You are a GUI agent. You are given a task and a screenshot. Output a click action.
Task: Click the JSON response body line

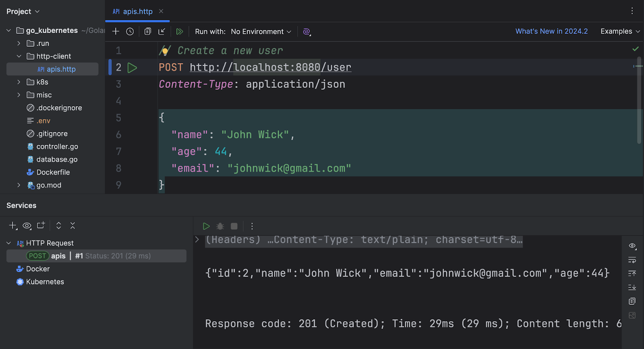coord(407,273)
